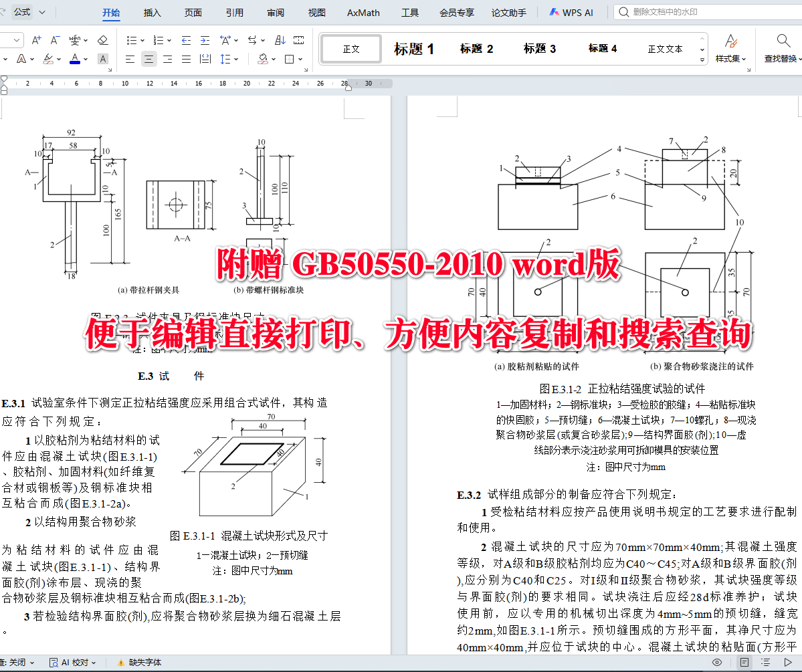Insert numbered list
Image resolution: width=802 pixels, height=672 pixels.
tap(158, 40)
